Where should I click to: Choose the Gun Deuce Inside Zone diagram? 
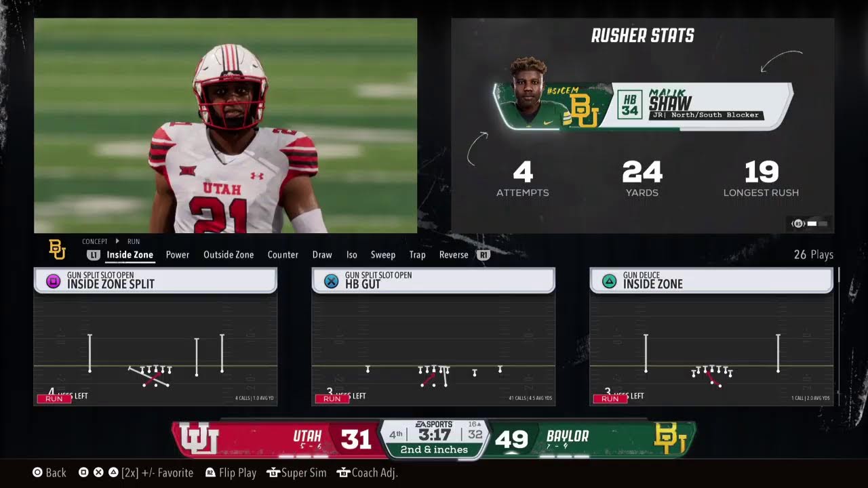(711, 350)
